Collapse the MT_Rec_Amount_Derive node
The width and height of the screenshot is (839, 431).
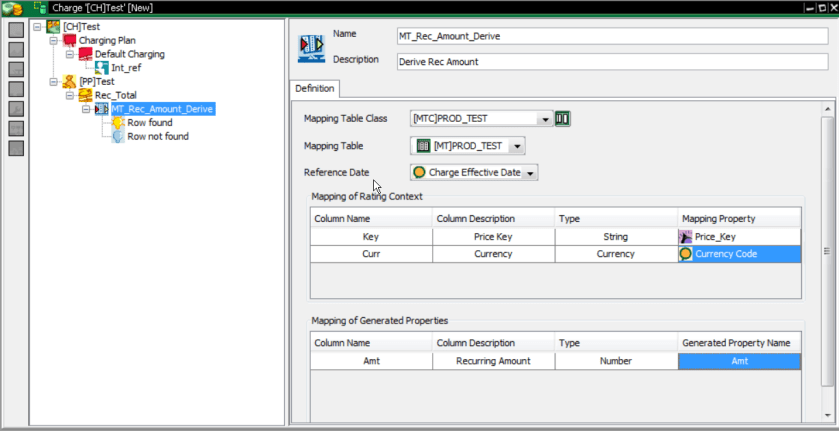point(85,109)
